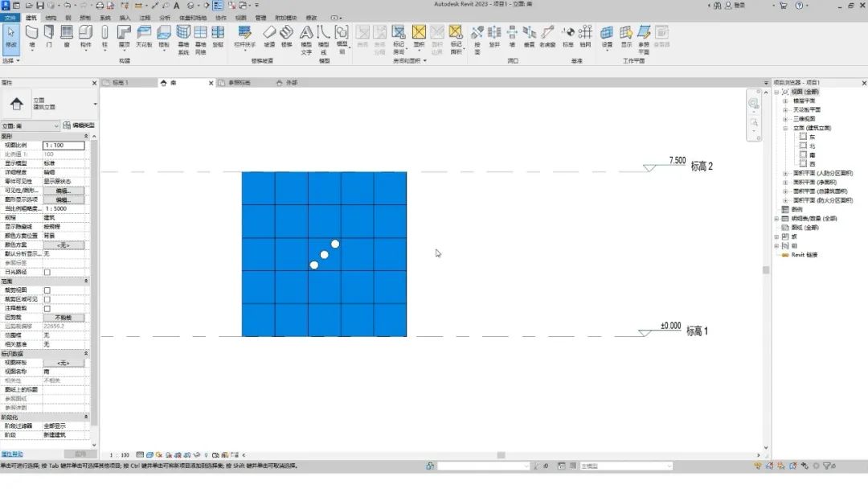This screenshot has height=489, width=868.
Task: Collapse the Elevations (立面) tree node
Action: tap(785, 128)
